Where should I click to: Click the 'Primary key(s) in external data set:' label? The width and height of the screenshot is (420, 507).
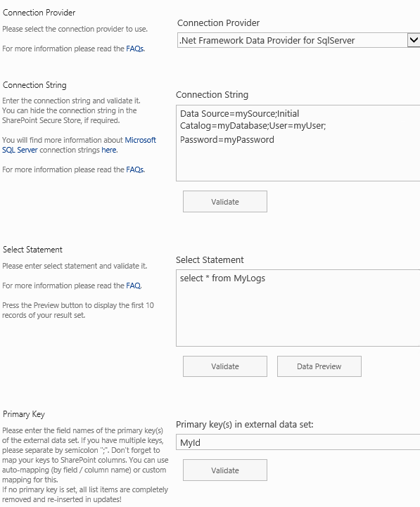245,425
